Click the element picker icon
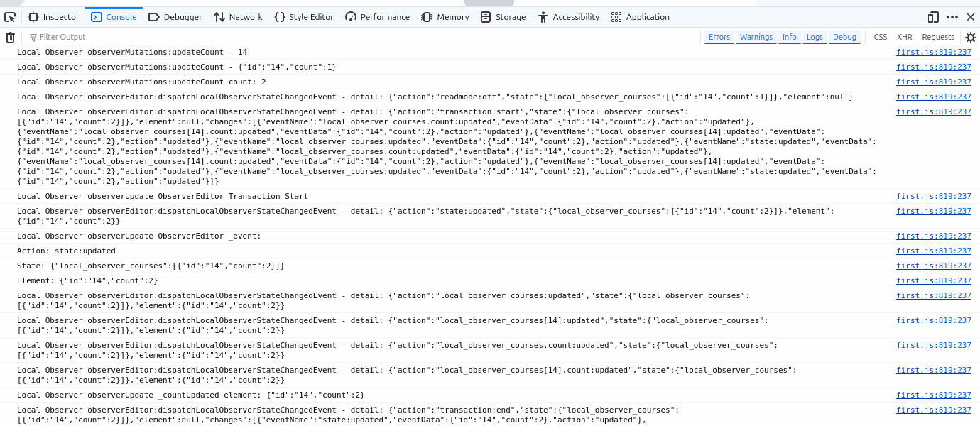Screen dimensions: 980x426 pos(10,17)
